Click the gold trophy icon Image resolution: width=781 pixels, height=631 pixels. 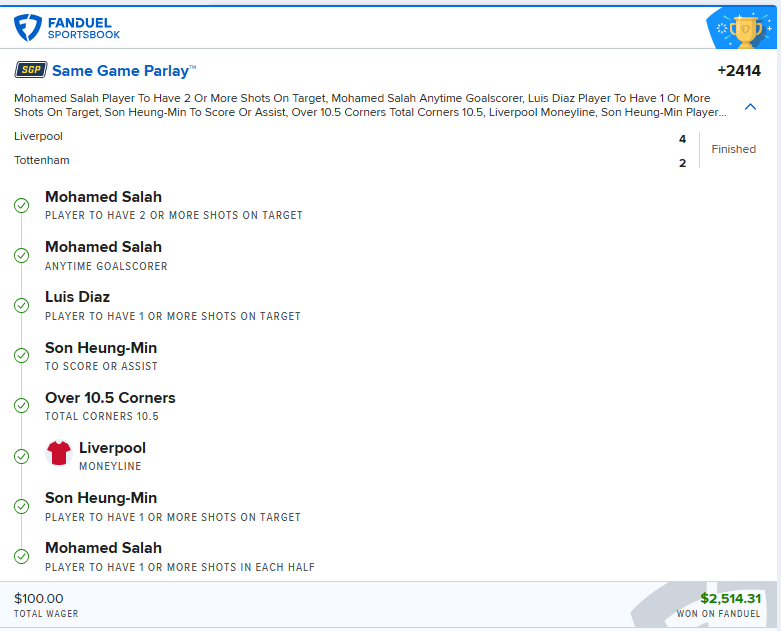(745, 31)
